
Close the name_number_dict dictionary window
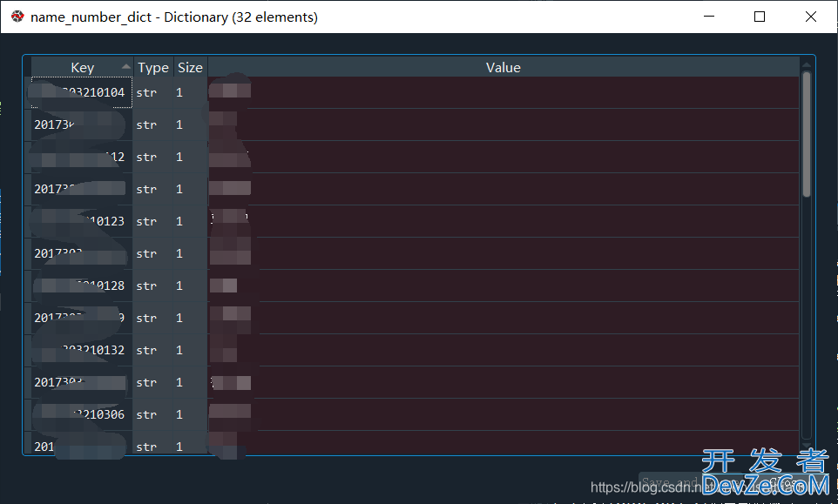coord(811,17)
